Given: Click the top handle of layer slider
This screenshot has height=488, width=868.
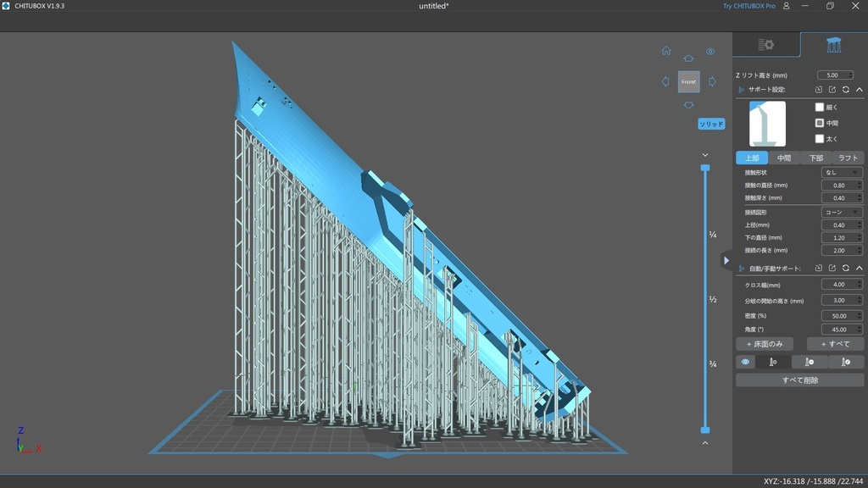Looking at the screenshot, I should 705,168.
